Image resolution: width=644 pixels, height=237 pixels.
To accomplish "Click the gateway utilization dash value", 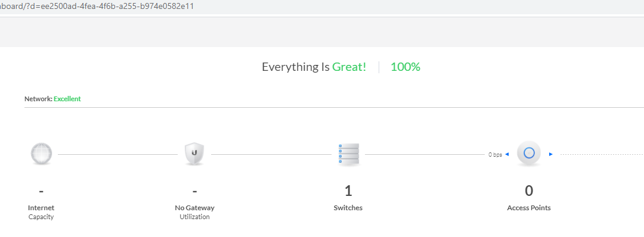I will coord(194,191).
